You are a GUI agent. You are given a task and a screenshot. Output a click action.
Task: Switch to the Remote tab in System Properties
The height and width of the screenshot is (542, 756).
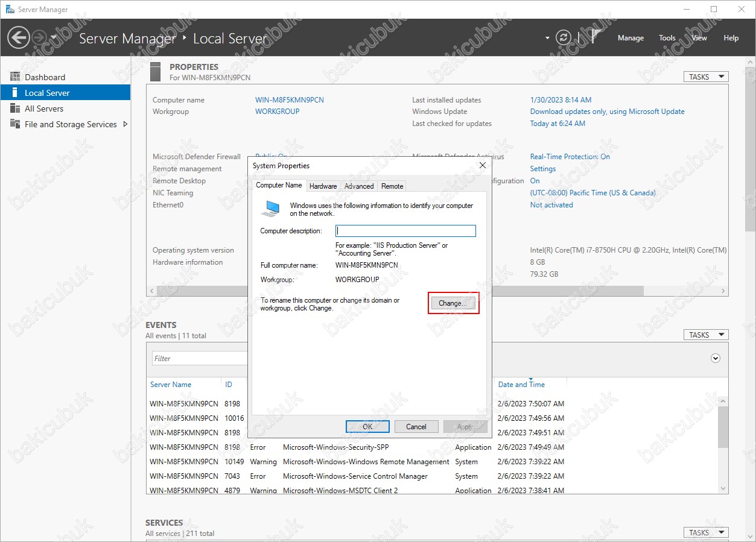point(392,186)
